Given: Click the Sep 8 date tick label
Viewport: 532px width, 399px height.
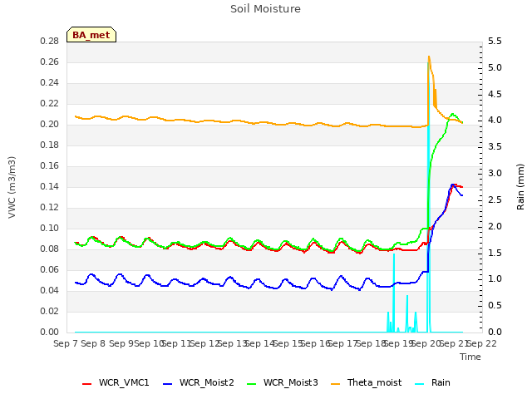Looking at the screenshot, I should [x=94, y=343].
